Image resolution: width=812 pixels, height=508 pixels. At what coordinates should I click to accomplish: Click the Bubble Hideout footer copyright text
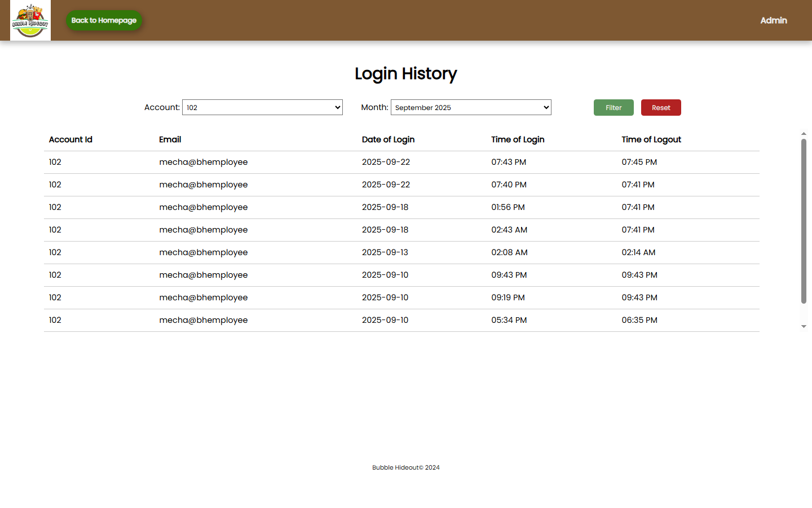(x=406, y=467)
